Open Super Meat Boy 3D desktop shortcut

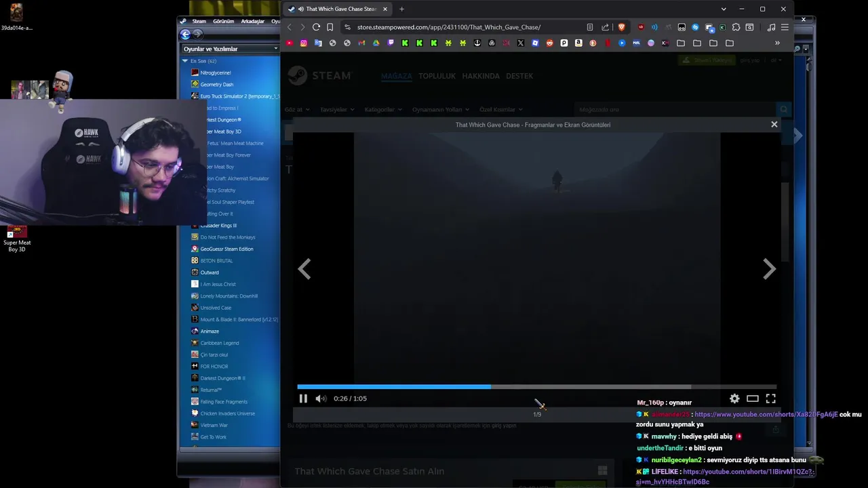17,239
